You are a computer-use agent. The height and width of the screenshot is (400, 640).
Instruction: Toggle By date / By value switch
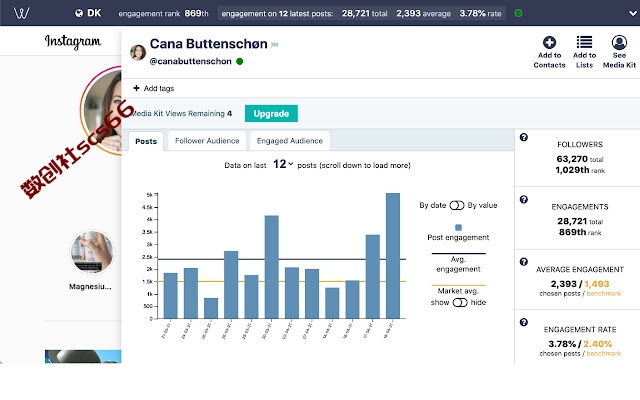click(x=457, y=205)
